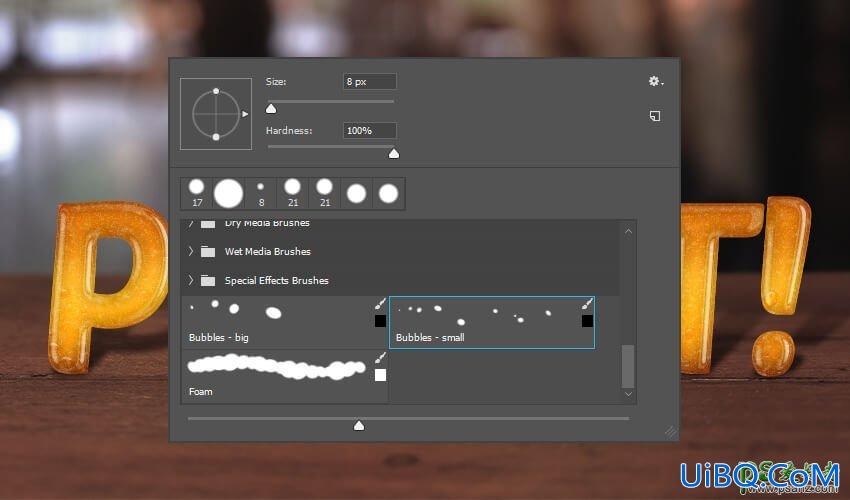The height and width of the screenshot is (500, 850).
Task: Click brush tool icon on Foam preset
Action: pos(381,357)
